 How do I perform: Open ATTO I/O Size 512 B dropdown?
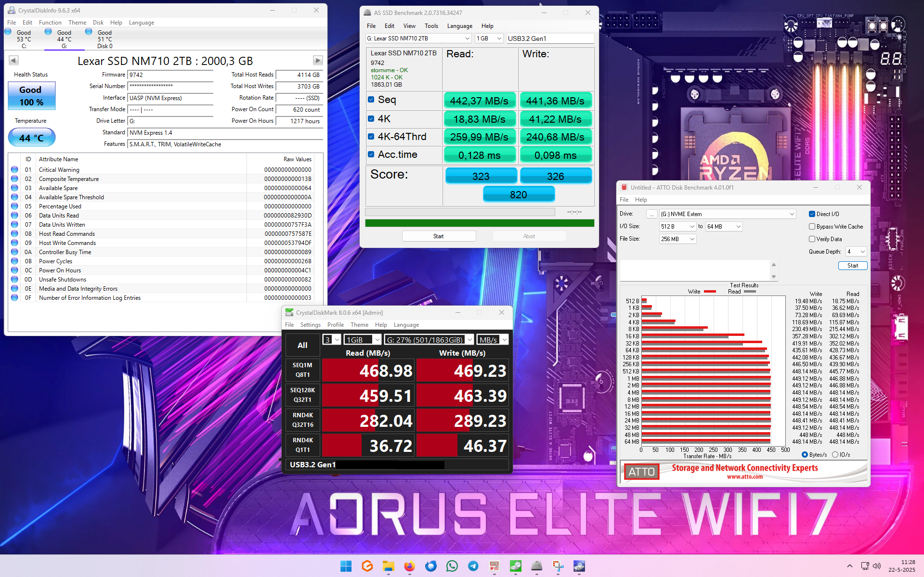(677, 227)
